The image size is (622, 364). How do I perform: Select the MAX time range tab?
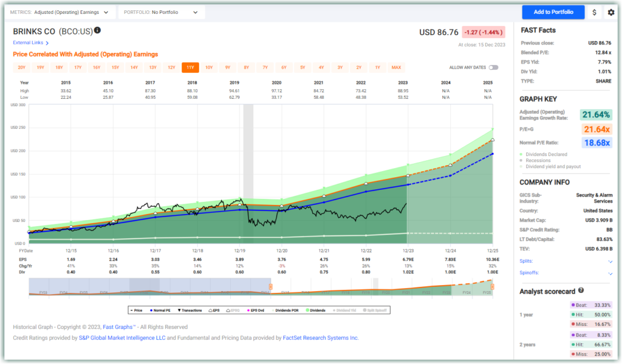(396, 68)
